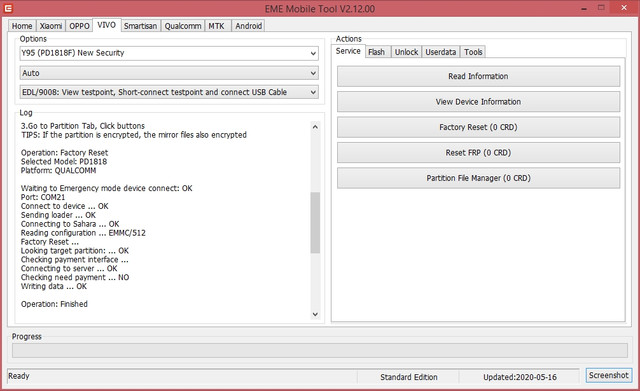Switch to the OPPO tab
Screen dimensions: 640x391
tap(79, 26)
